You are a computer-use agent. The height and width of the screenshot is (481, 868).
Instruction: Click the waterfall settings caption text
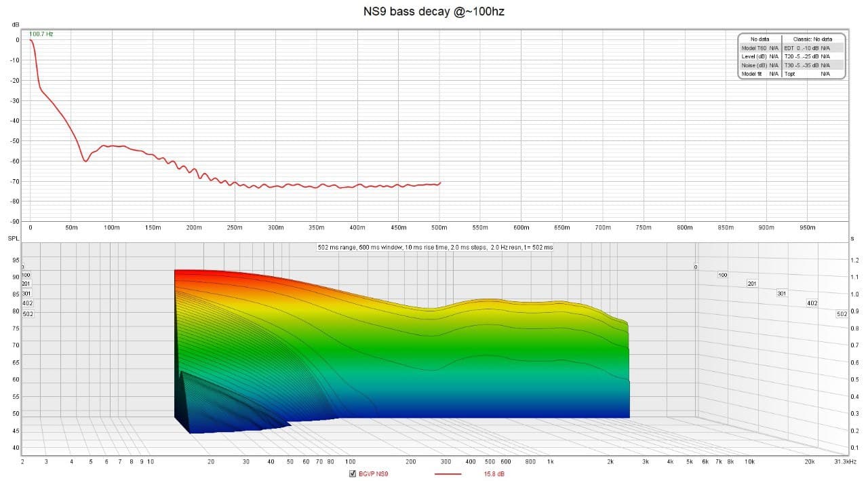pos(435,248)
